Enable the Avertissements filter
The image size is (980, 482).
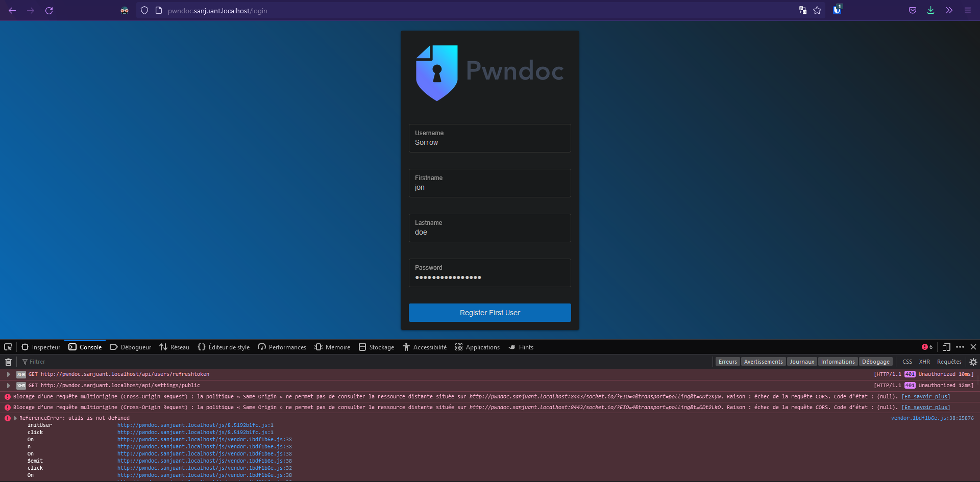click(x=763, y=361)
